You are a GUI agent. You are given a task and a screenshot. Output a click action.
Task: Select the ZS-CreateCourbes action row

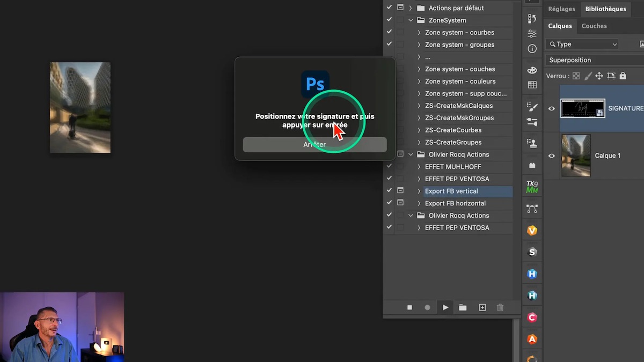453,130
